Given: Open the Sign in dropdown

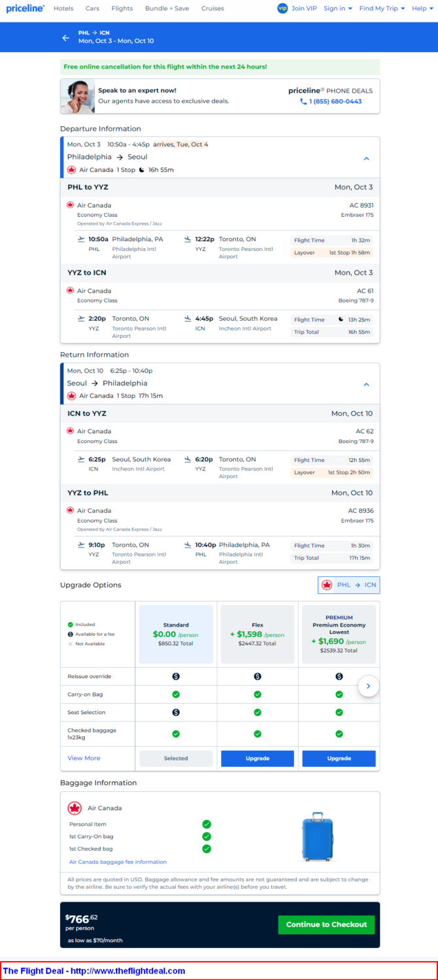Looking at the screenshot, I should point(338,8).
